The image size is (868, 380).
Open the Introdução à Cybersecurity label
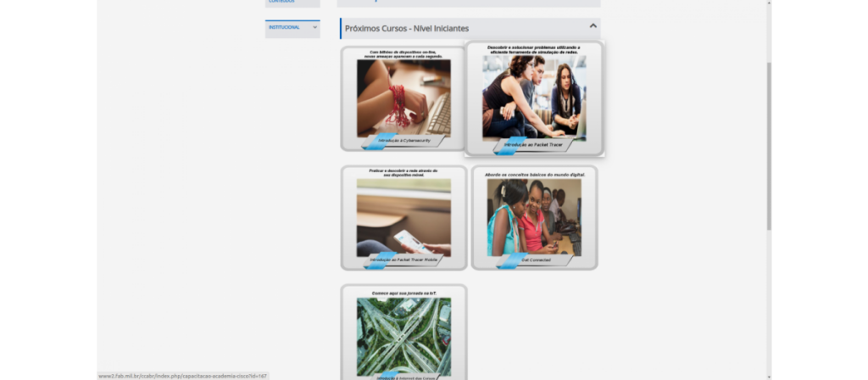tap(404, 141)
